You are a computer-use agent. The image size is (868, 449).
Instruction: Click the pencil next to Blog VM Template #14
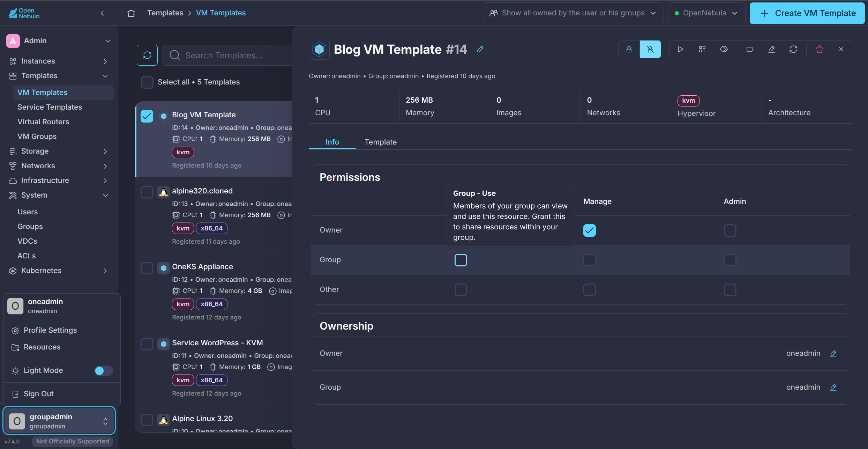(x=480, y=49)
